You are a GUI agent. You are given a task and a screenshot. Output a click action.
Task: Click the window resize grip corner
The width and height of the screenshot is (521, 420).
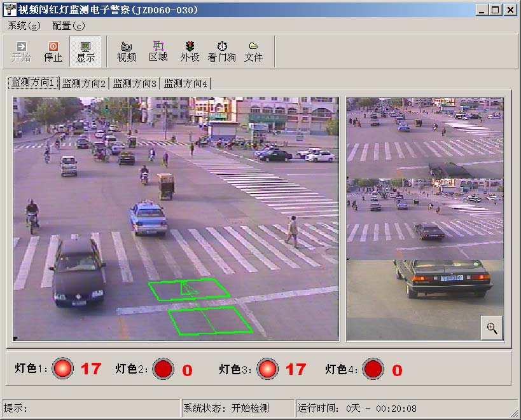click(x=514, y=412)
